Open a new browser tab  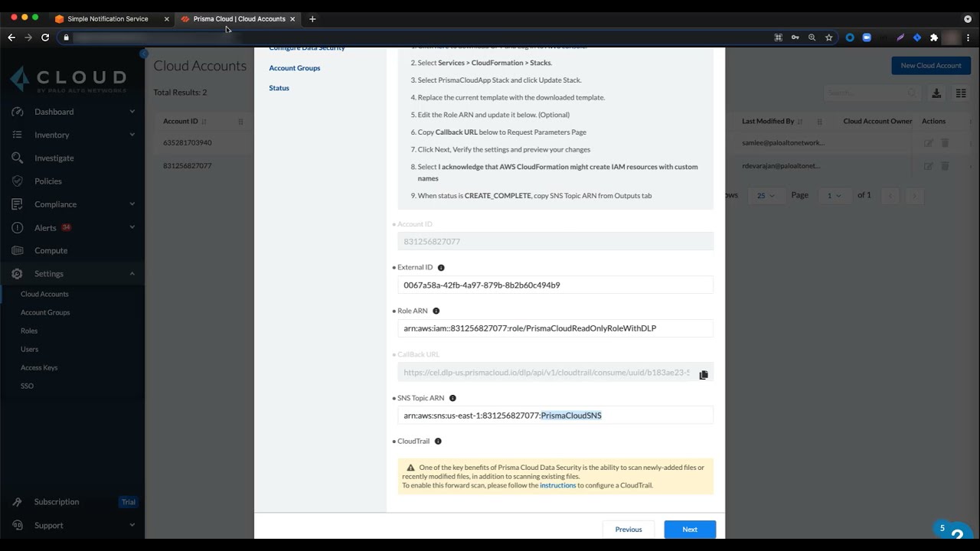312,18
